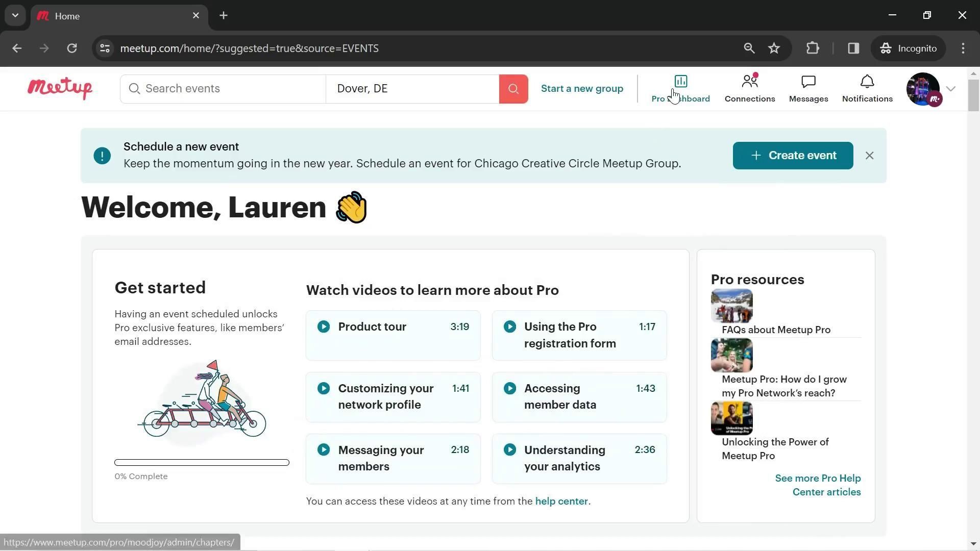The width and height of the screenshot is (980, 551).
Task: Expand the profile avatar dropdown chevron
Action: pyautogui.click(x=950, y=89)
